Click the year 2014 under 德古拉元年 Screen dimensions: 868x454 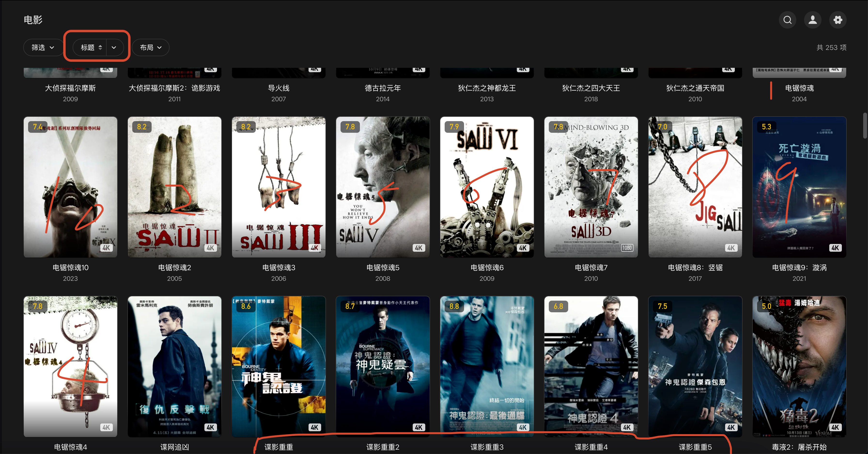coord(383,99)
